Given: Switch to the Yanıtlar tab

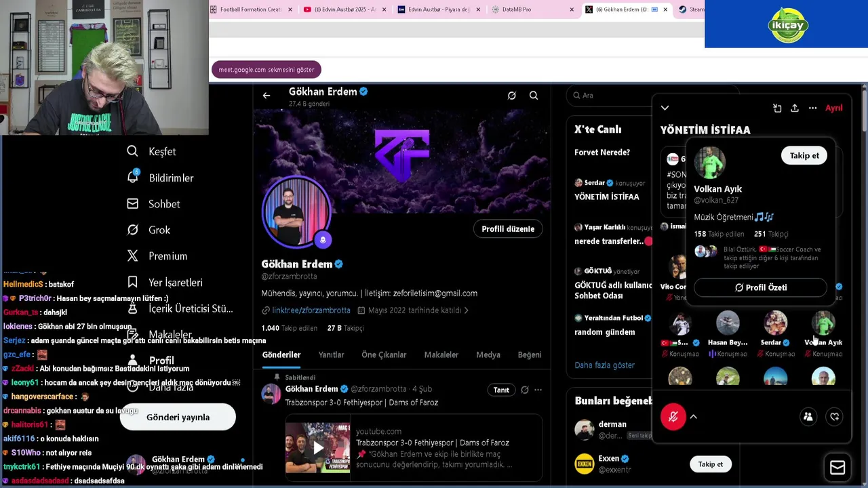Looking at the screenshot, I should (331, 354).
